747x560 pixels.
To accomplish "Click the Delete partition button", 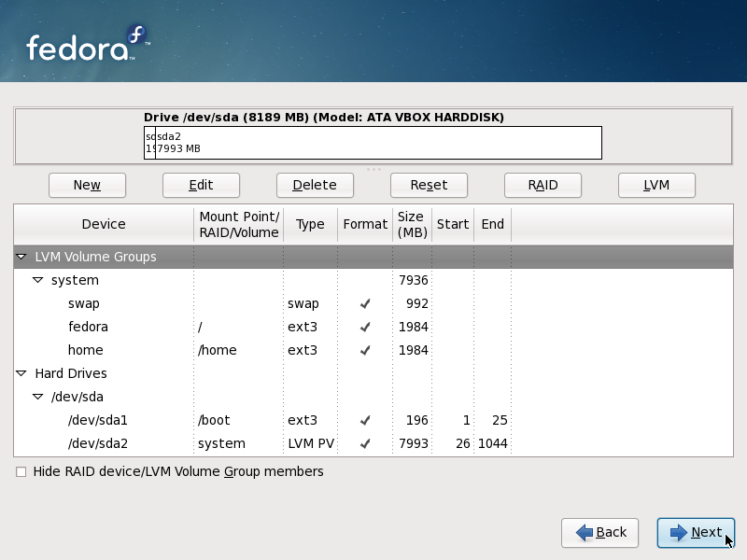I will [x=315, y=185].
